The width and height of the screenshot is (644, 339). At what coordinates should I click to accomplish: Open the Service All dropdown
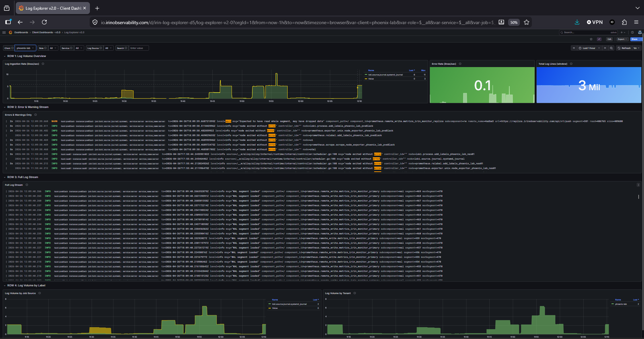[79, 48]
